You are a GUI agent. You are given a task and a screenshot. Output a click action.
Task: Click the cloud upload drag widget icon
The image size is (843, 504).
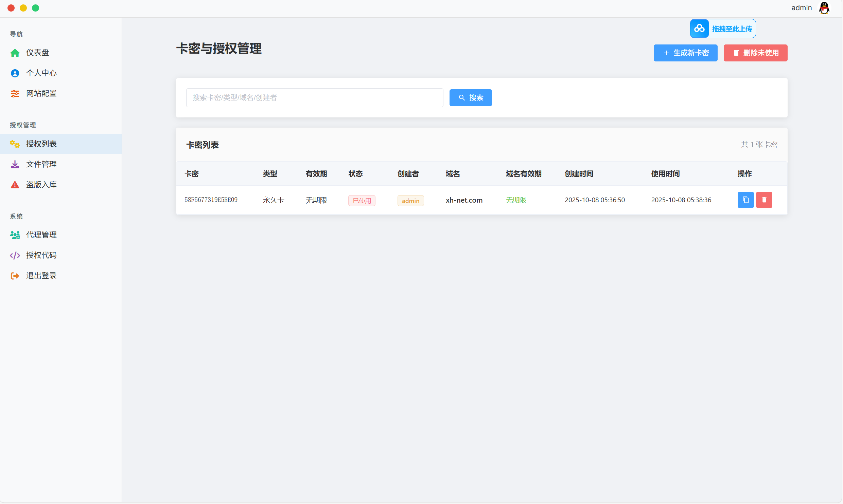(x=699, y=29)
